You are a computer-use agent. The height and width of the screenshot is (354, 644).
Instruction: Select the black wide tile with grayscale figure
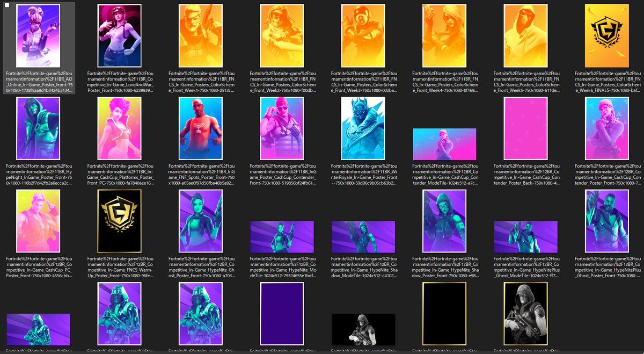tap(363, 329)
